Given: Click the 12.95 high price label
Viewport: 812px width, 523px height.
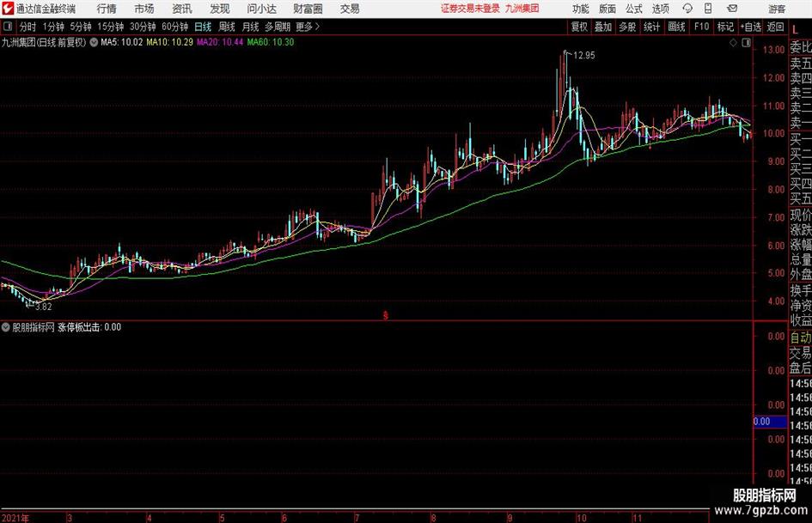Looking at the screenshot, I should tap(584, 56).
